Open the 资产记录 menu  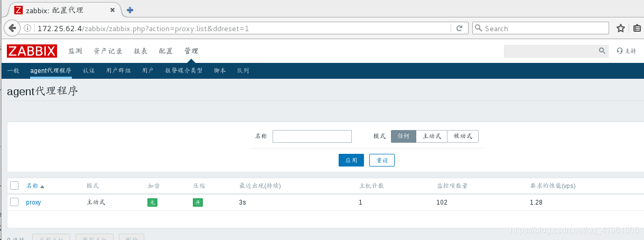pyautogui.click(x=108, y=51)
